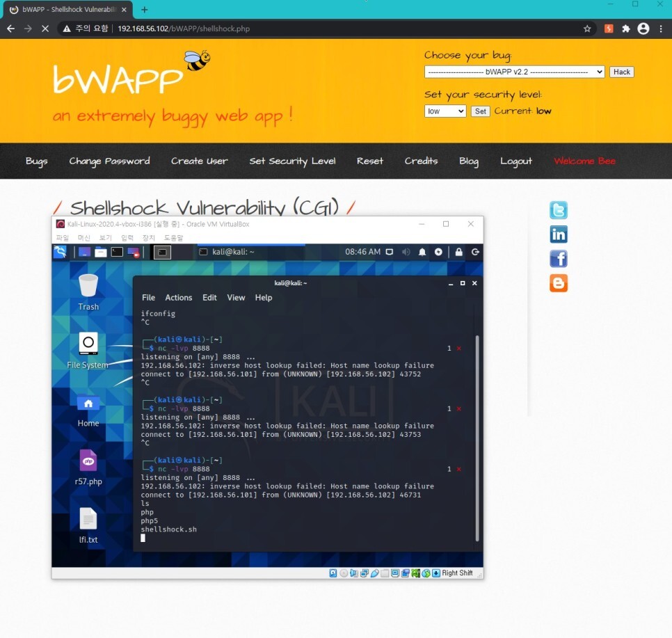The image size is (672, 638).
Task: Open the Chrome extensions puzzle icon
Action: pos(626,29)
